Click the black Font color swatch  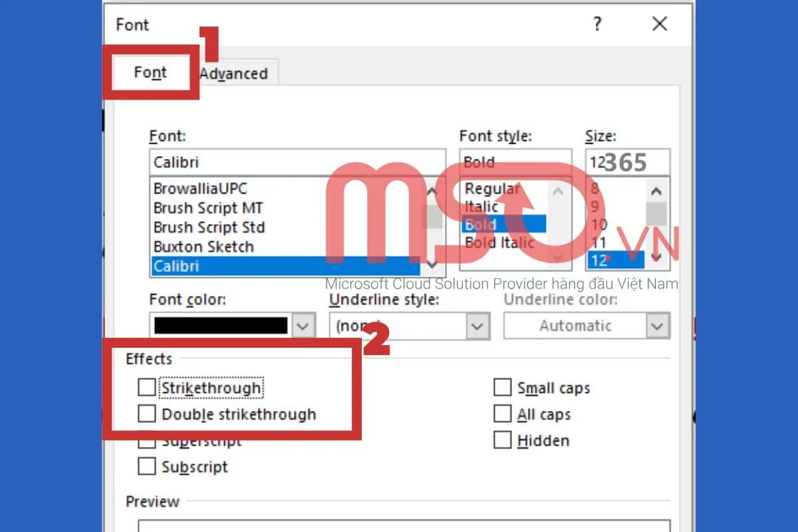coord(221,326)
